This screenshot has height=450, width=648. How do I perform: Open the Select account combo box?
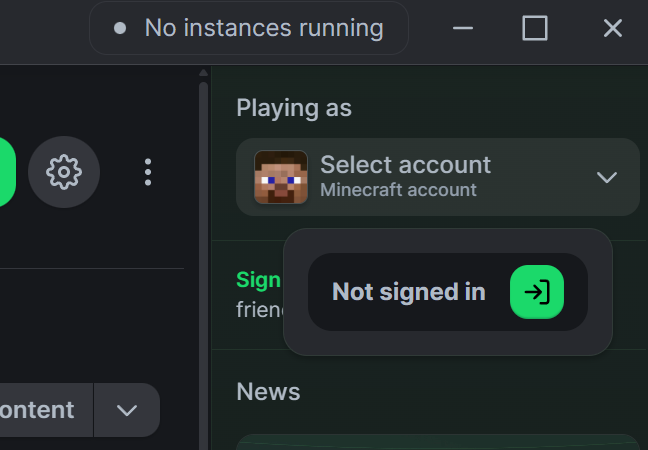point(438,177)
